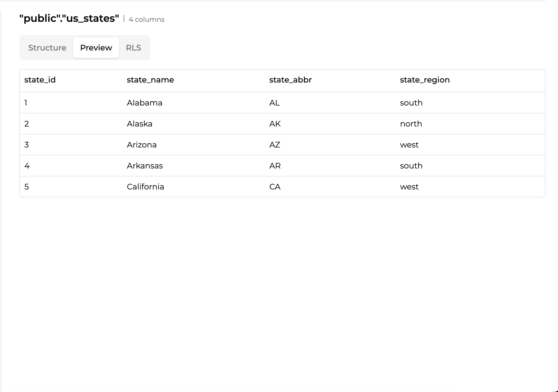Switch to the Structure tab
The height and width of the screenshot is (392, 558).
47,48
